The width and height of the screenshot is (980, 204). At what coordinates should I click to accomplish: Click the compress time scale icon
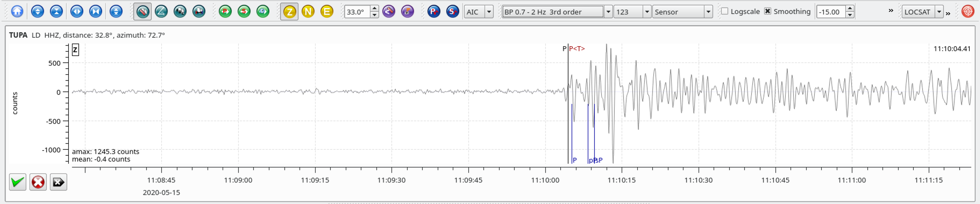click(95, 11)
